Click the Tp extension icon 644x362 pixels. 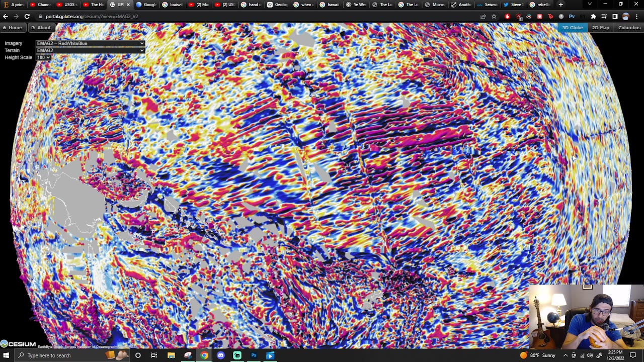coord(550,16)
